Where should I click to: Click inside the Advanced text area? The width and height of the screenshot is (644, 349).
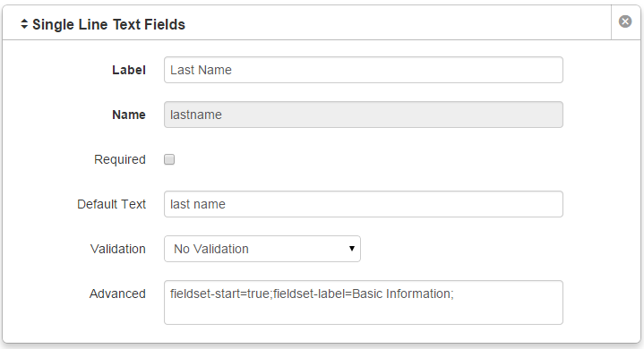pos(364,302)
